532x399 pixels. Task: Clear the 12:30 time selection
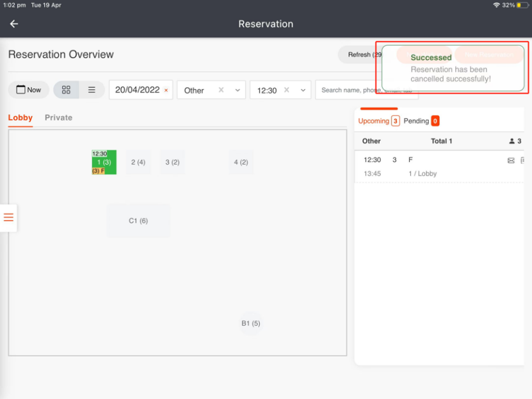pos(287,90)
